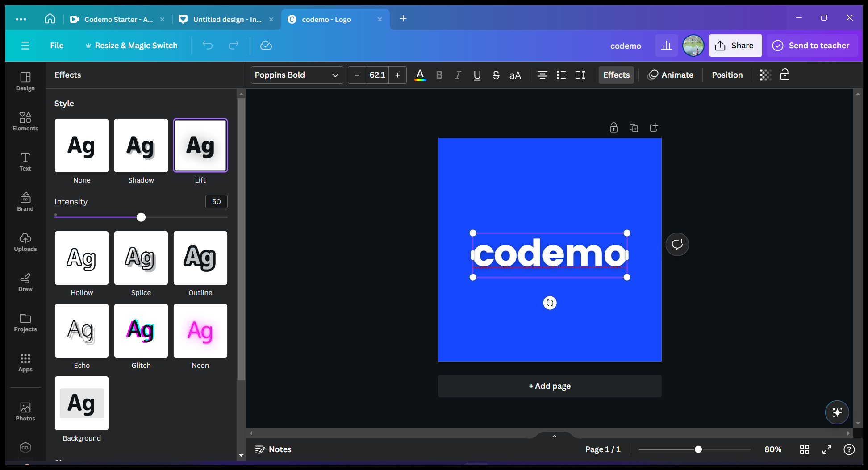Image resolution: width=868 pixels, height=470 pixels.
Task: Open the Magic assistant sparkle button
Action: (x=837, y=412)
